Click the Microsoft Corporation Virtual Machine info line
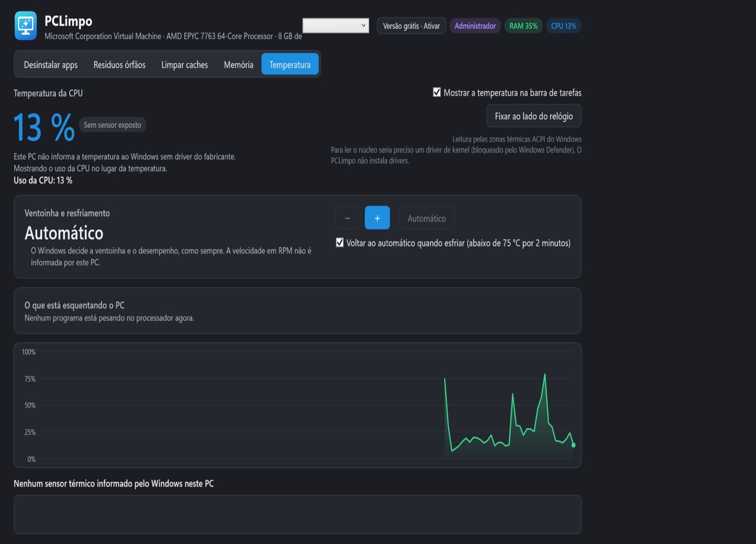This screenshot has height=544, width=756. [x=173, y=36]
